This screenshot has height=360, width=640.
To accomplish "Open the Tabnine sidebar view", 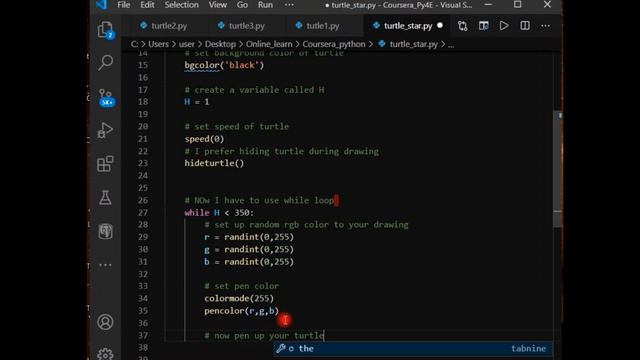I will (105, 231).
